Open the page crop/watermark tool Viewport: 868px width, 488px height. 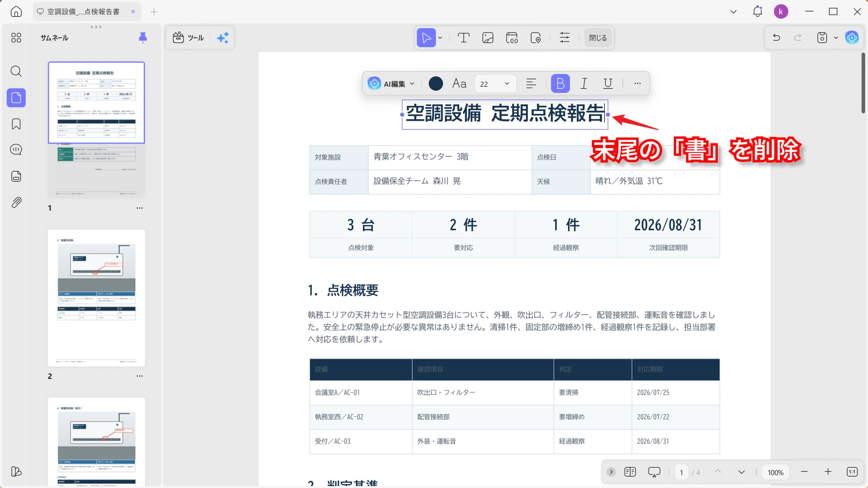pos(536,38)
